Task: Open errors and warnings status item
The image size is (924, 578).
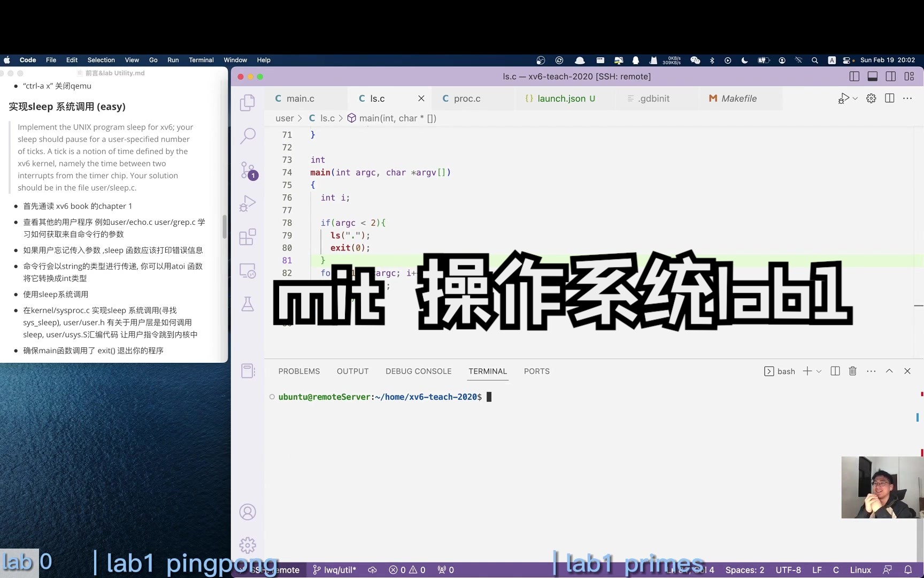Action: [407, 570]
